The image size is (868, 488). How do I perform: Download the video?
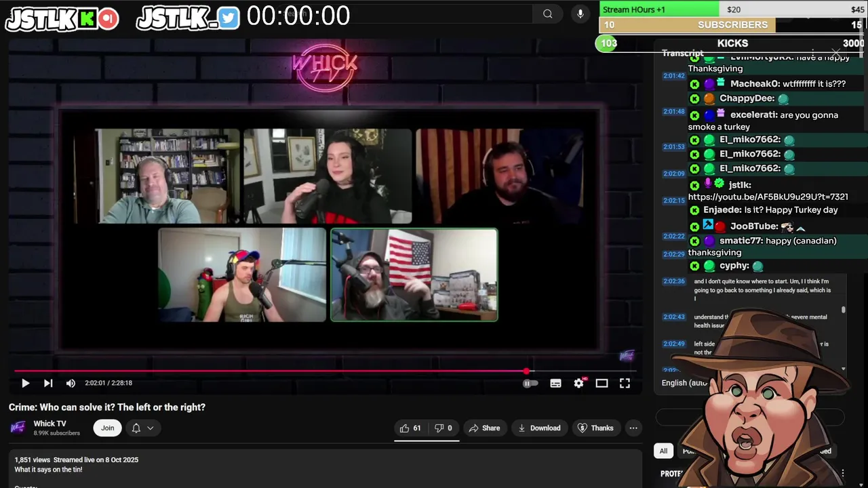pos(539,428)
